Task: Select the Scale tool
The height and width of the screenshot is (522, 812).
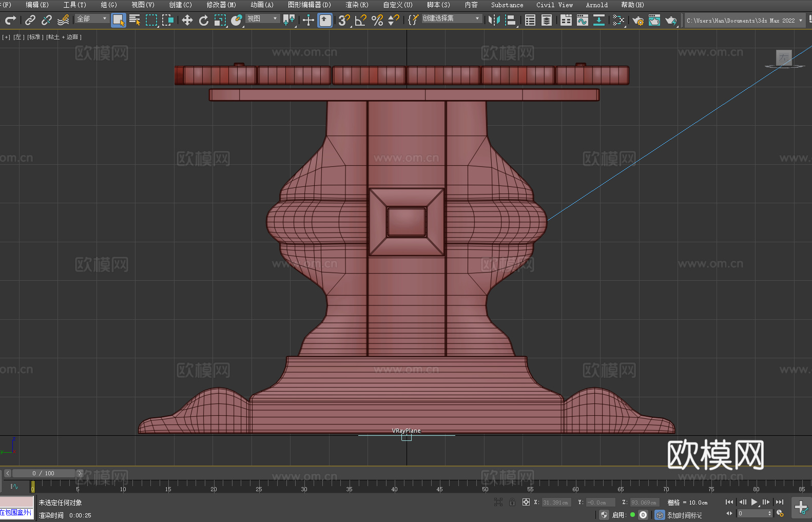Action: tap(220, 20)
